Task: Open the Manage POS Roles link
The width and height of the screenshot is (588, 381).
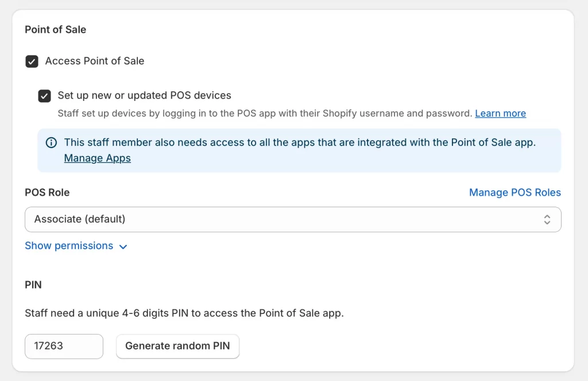Action: tap(514, 192)
